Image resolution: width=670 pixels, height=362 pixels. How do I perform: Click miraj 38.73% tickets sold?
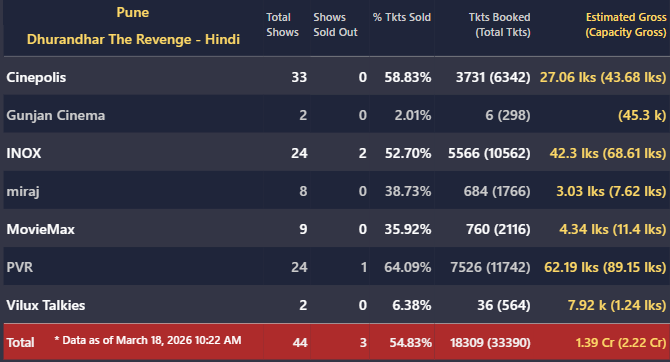408,191
